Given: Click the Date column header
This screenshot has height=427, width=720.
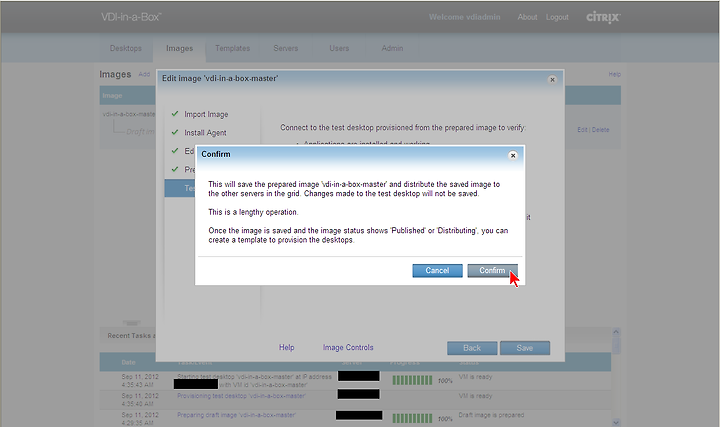Looking at the screenshot, I should point(129,362).
